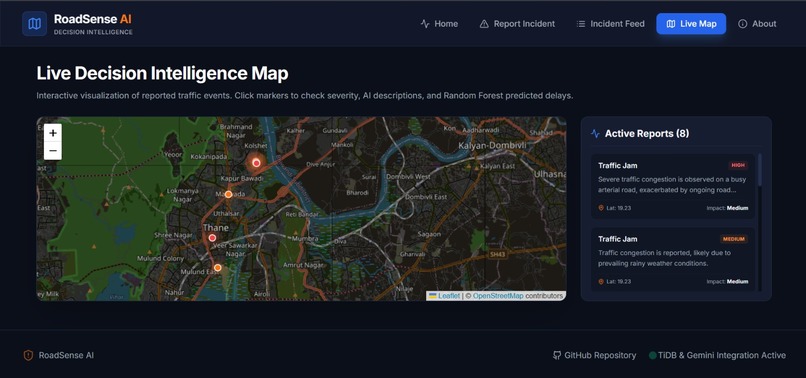This screenshot has height=378, width=806.
Task: Click the Active Reports pulse icon
Action: tap(595, 134)
